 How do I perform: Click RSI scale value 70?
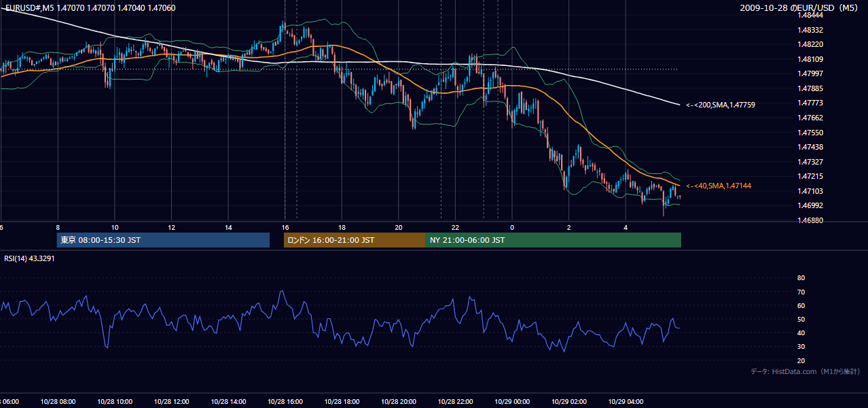(801, 292)
